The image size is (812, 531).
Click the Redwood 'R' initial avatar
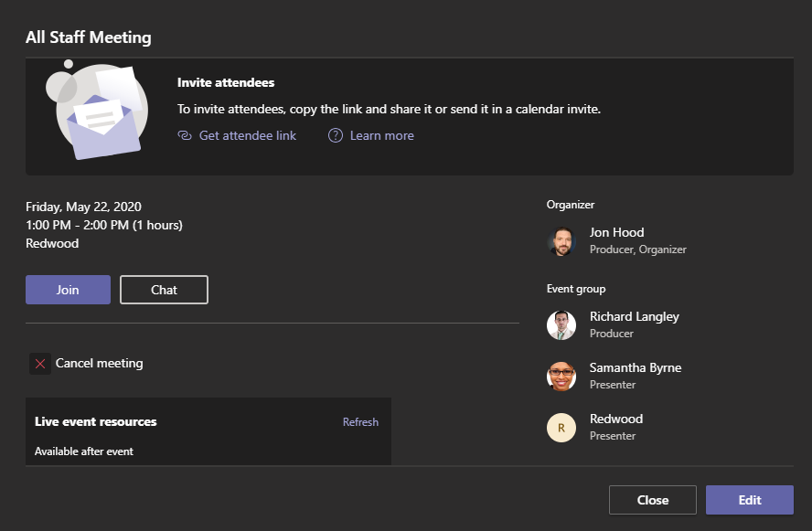point(561,428)
